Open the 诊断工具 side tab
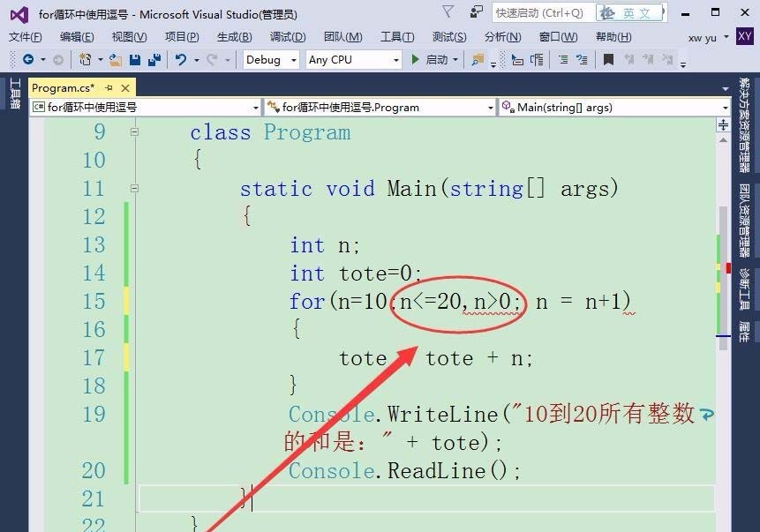Screen dimensions: 760x532 744,288
